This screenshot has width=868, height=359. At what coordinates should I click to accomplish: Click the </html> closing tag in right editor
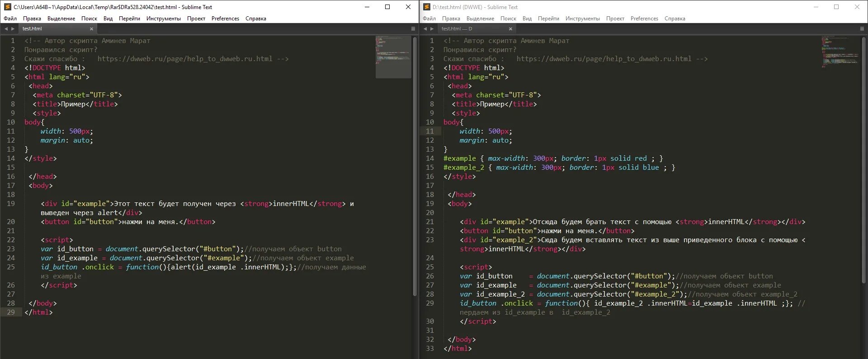[x=458, y=349]
